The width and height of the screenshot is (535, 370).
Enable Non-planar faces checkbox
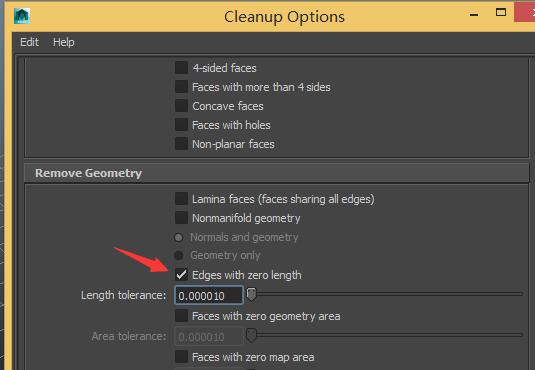pyautogui.click(x=181, y=144)
